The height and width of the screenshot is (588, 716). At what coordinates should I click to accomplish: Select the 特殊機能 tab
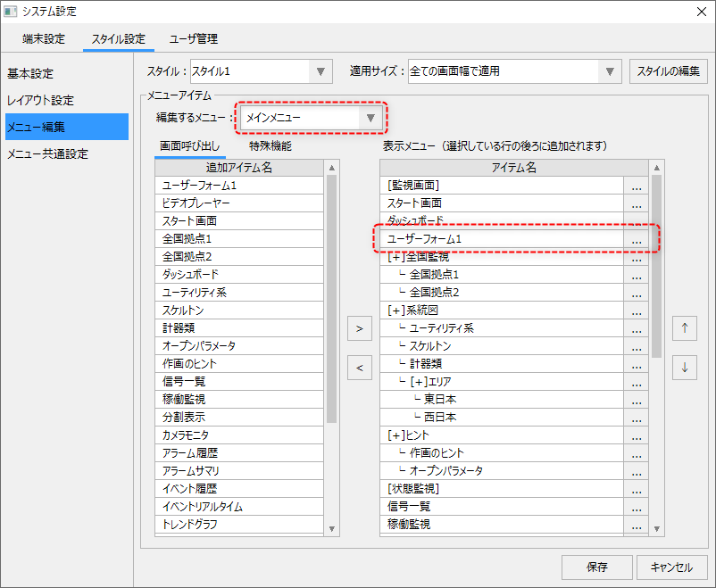(270, 145)
